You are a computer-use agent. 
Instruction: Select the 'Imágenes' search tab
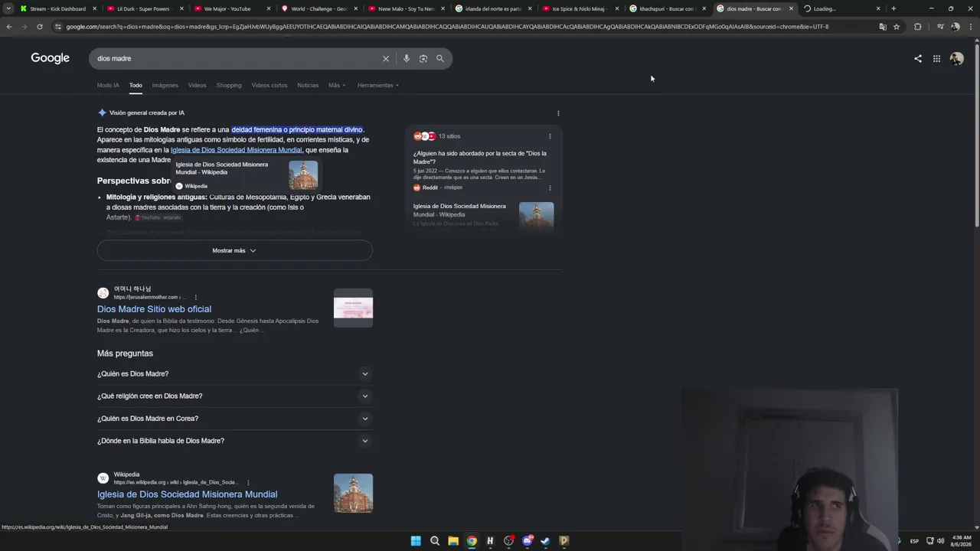tap(165, 85)
